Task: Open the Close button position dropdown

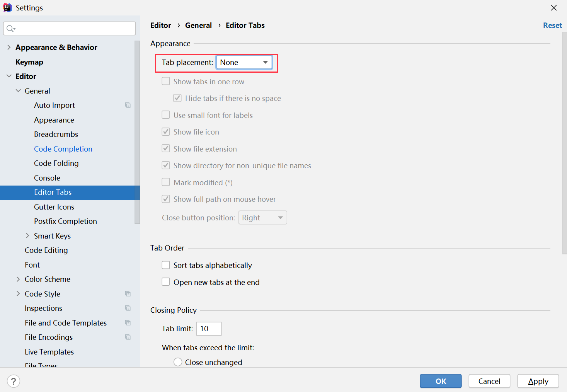Action: point(263,218)
